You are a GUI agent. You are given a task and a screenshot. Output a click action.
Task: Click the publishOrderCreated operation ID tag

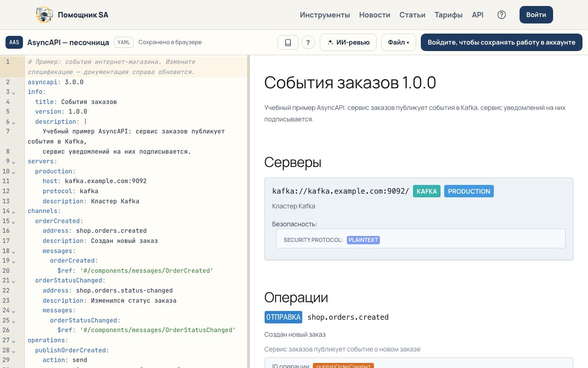[x=343, y=366]
